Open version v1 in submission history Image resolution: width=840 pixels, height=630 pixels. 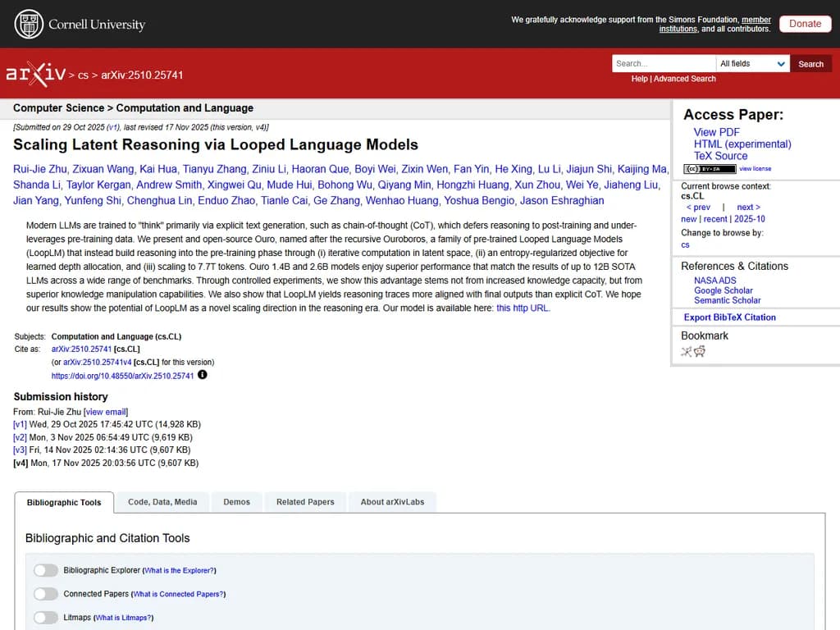pyautogui.click(x=20, y=425)
